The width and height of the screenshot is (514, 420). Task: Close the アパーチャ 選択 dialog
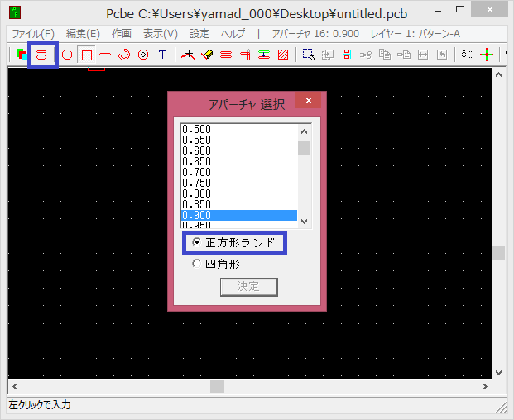point(308,102)
